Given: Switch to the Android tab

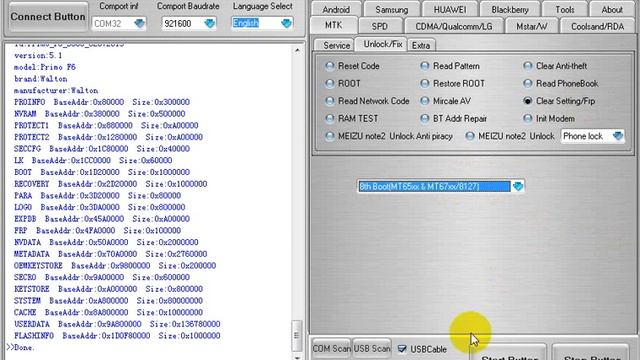Looking at the screenshot, I should tap(336, 9).
